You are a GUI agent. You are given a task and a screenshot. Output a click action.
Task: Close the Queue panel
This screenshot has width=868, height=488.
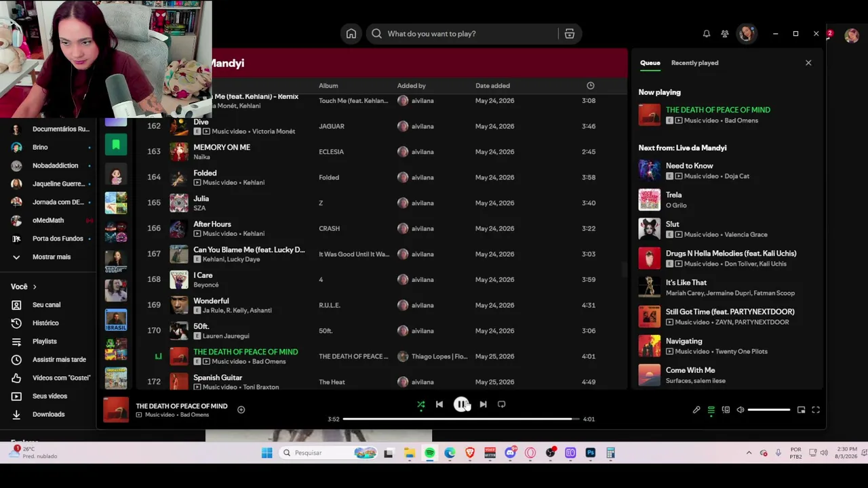click(808, 63)
